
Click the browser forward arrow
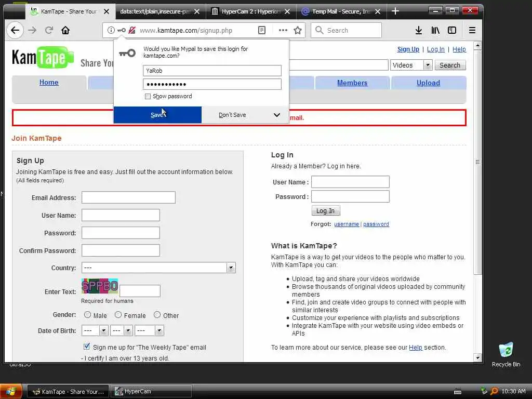(32, 30)
